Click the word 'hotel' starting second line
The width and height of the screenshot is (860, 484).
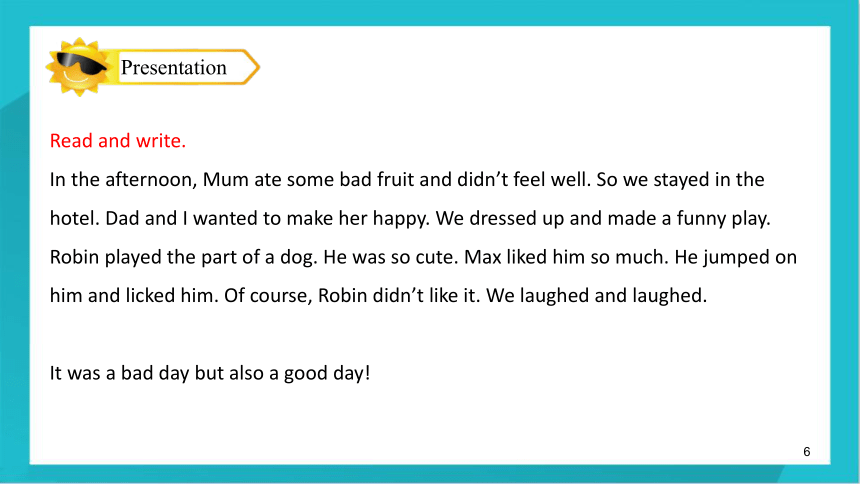click(75, 218)
